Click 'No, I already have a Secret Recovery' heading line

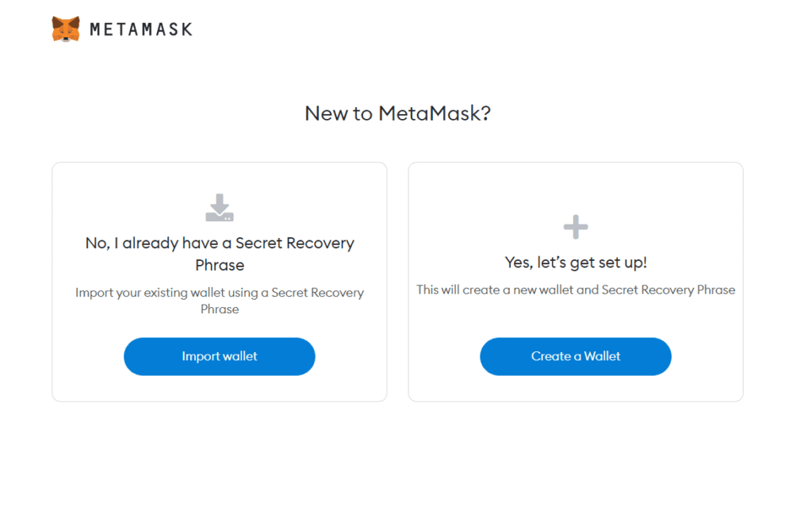[220, 243]
